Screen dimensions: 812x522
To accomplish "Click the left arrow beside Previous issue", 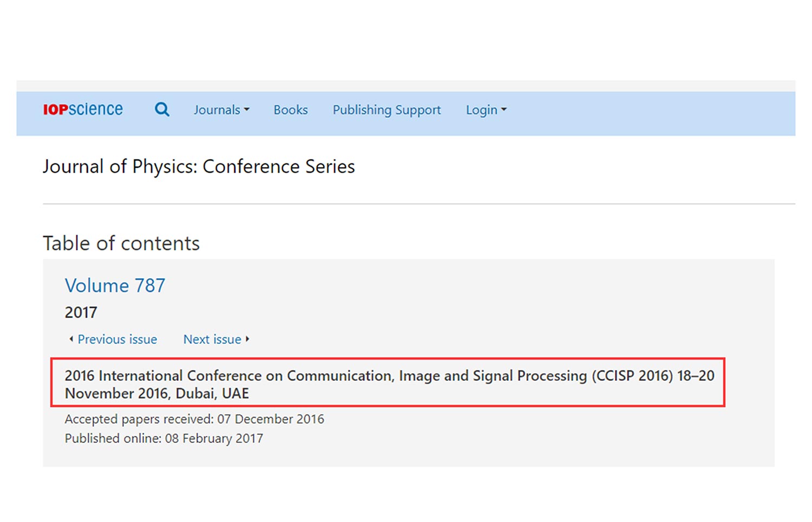I will point(71,339).
